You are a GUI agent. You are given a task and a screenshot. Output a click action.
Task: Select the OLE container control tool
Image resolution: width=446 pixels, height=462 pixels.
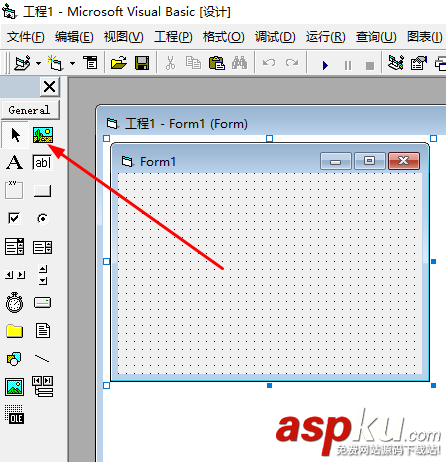click(x=14, y=414)
